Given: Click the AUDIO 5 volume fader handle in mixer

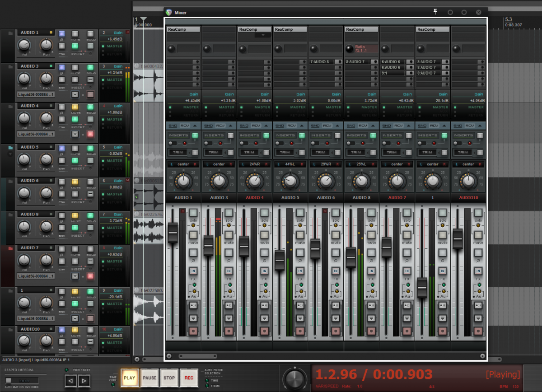Looking at the screenshot, I should tap(280, 260).
